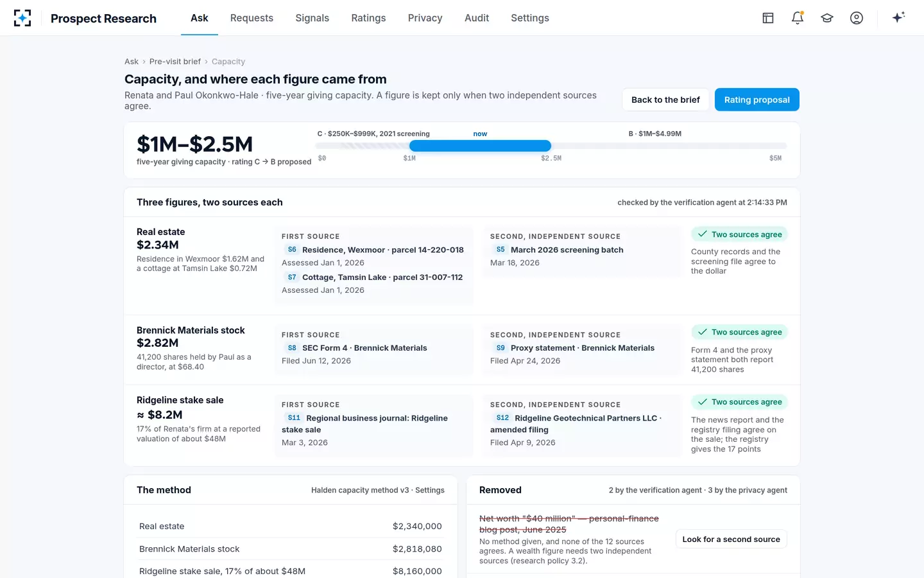Click the graduation cap learning icon

pos(827,18)
